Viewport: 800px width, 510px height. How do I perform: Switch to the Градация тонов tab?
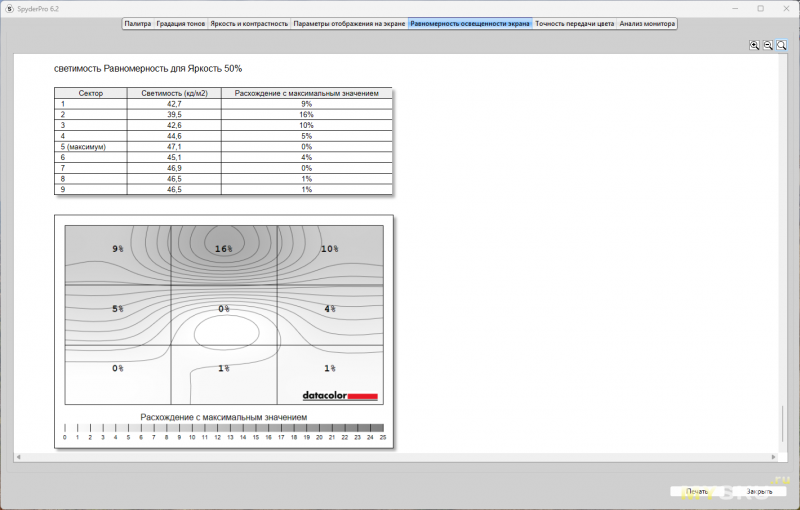point(180,22)
